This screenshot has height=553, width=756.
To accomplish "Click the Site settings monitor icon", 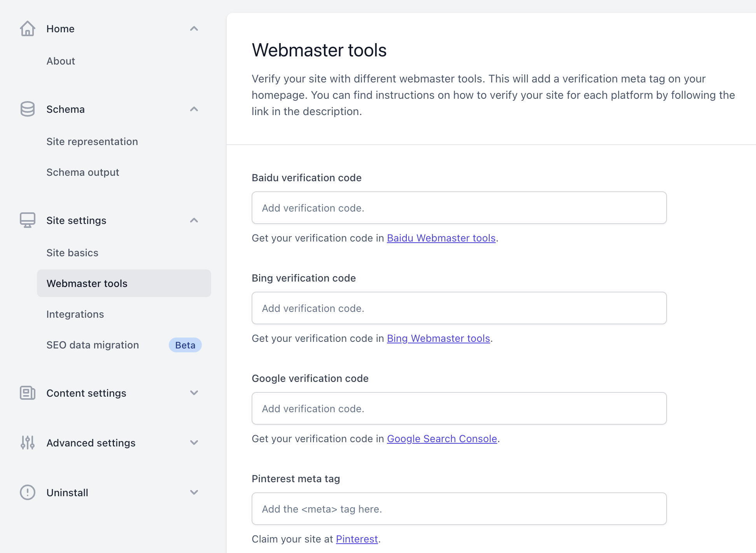I will point(27,220).
